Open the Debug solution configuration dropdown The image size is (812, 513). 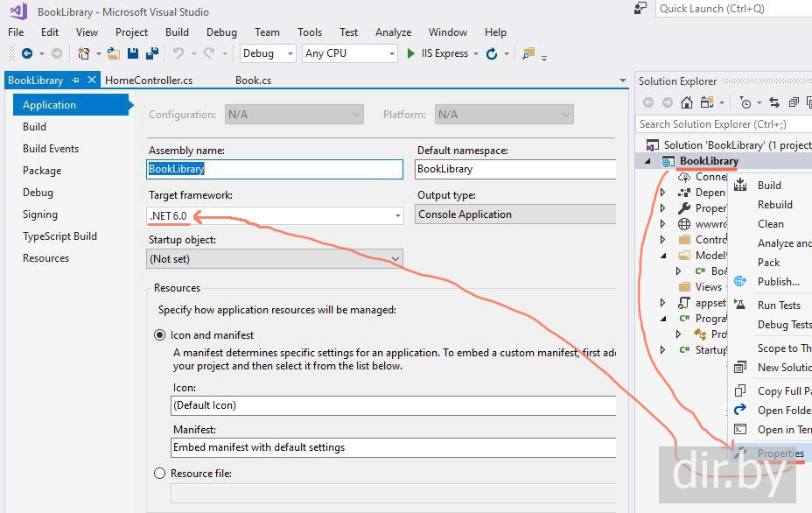click(268, 53)
